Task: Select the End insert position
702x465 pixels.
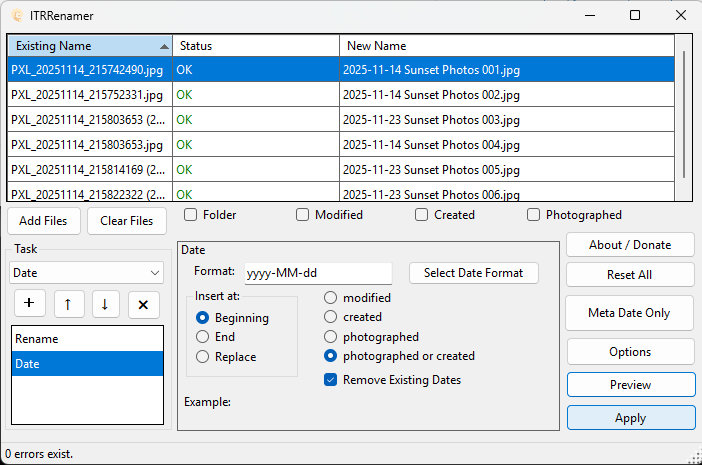Action: (203, 337)
